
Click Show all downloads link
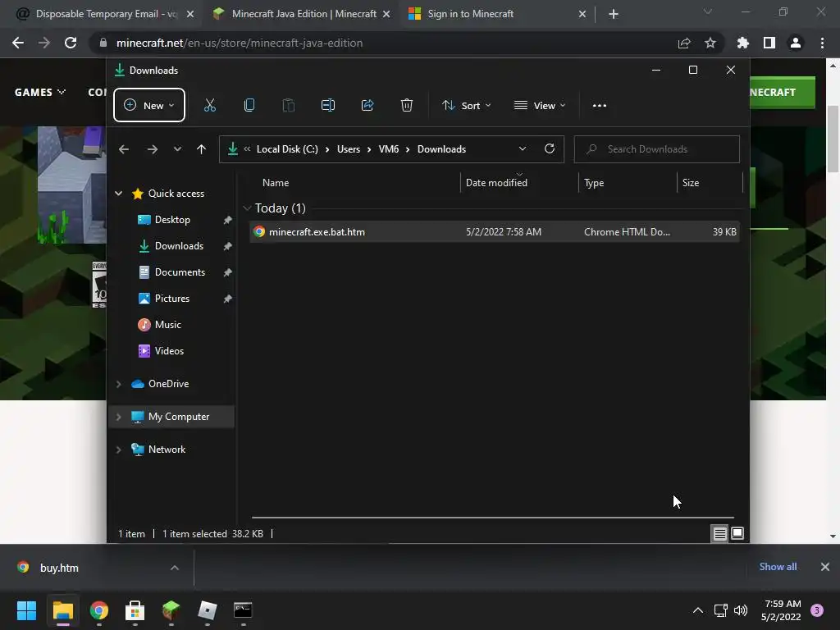778,567
